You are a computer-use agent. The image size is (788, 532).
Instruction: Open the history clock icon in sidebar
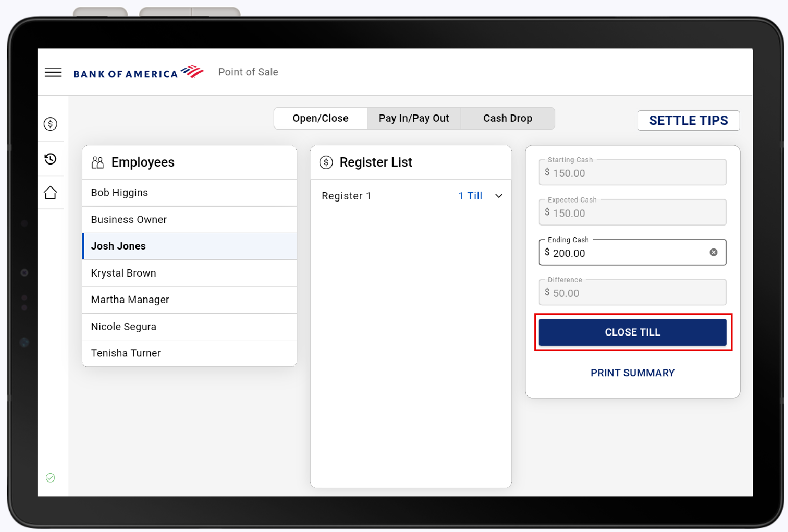point(51,159)
